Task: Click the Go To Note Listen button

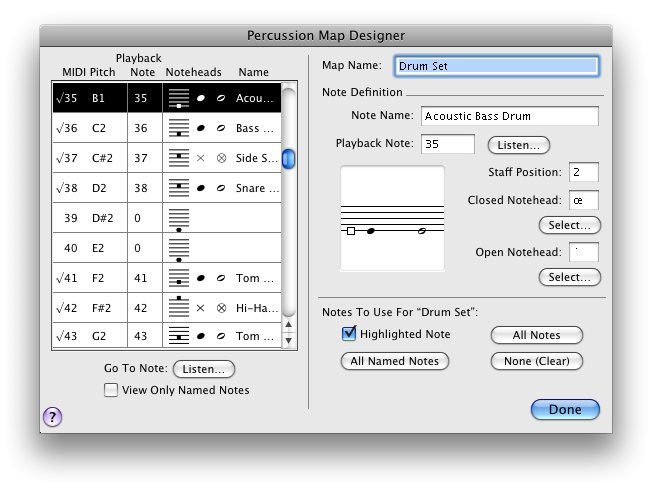Action: coord(204,369)
